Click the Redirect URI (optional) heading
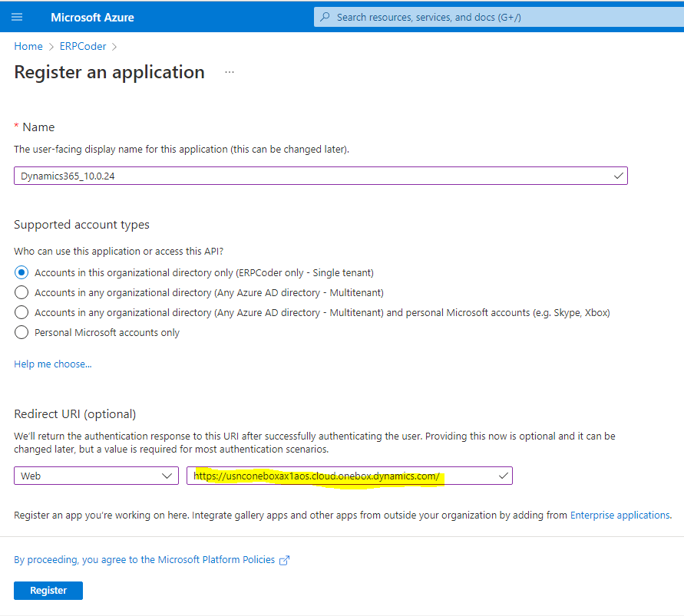This screenshot has height=616, width=684. coord(75,414)
